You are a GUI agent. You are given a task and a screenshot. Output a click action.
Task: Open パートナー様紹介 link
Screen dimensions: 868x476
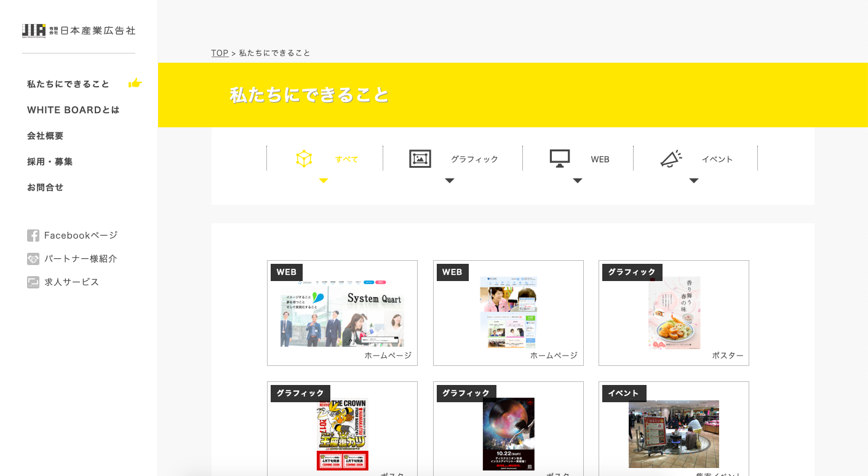click(81, 259)
